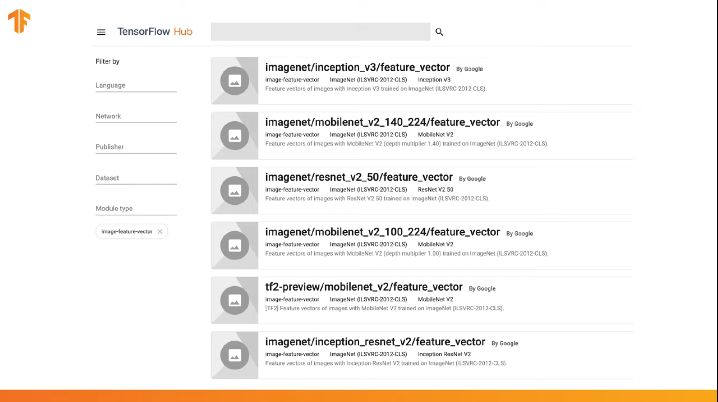
Task: Click the inception_resnet_v2 description text
Action: click(386, 364)
